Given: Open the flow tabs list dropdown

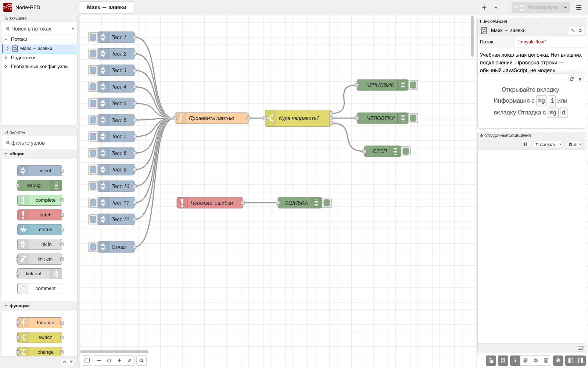Looking at the screenshot, I should point(496,7).
